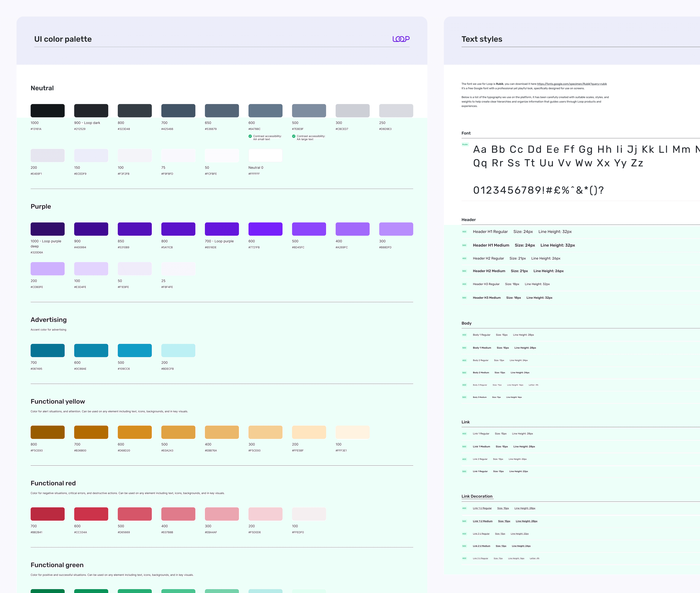The height and width of the screenshot is (593, 700).
Task: Click the underlined Link 1 U Regular text
Action: 482,508
